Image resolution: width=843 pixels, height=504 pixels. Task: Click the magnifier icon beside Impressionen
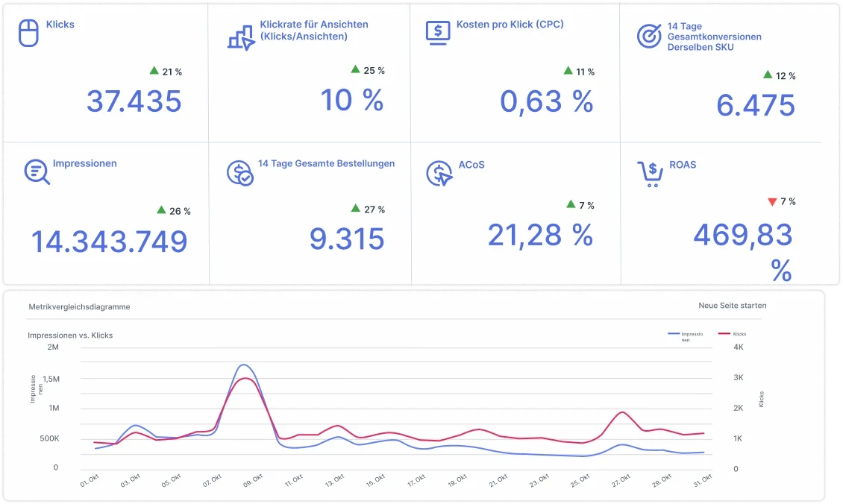(x=36, y=171)
